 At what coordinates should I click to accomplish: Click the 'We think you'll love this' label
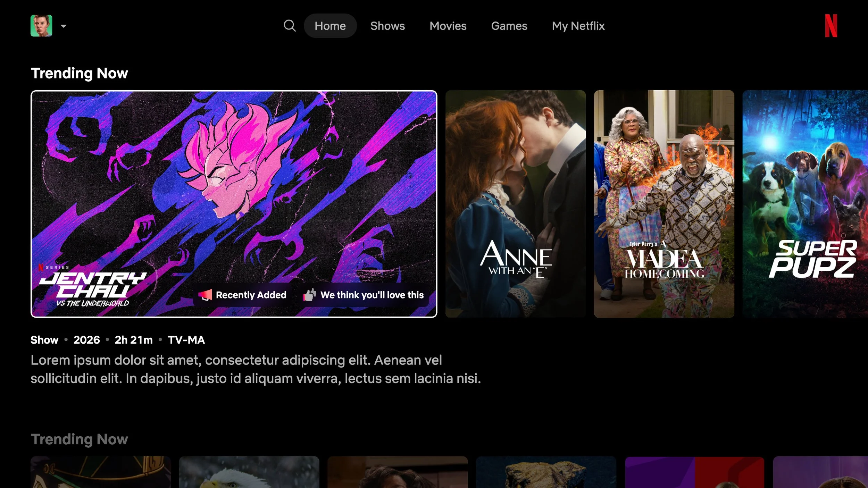point(372,295)
